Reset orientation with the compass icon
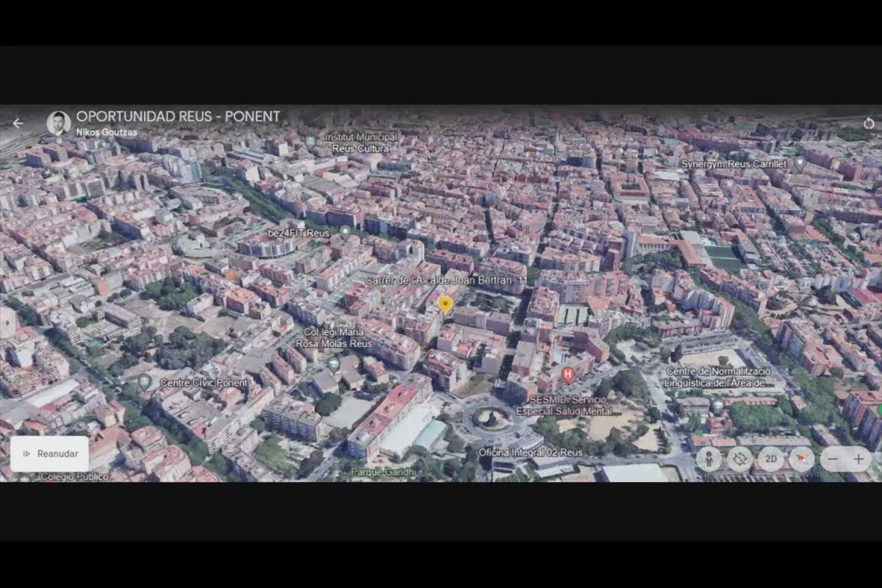The height and width of the screenshot is (588, 882). [x=801, y=459]
